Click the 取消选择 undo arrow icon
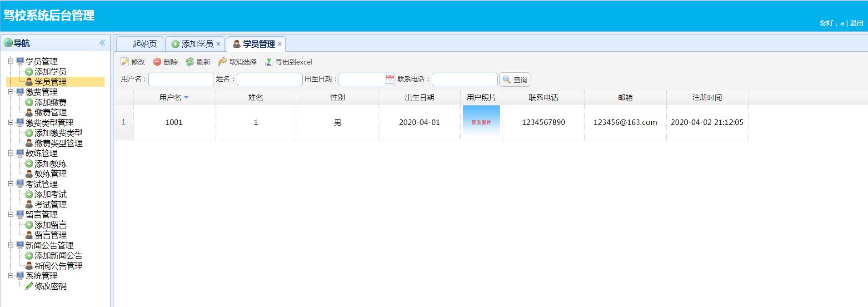The image size is (868, 307). (x=222, y=62)
